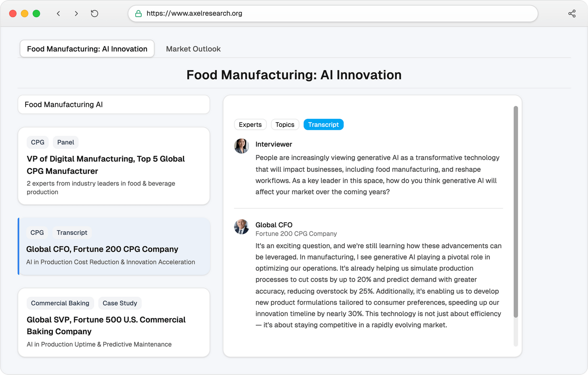Click the URL address bar

coord(336,13)
